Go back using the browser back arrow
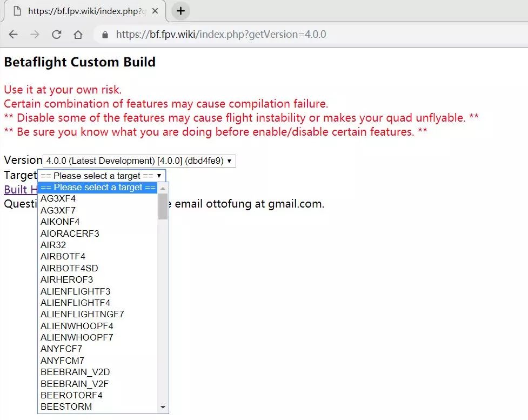 click(x=14, y=35)
